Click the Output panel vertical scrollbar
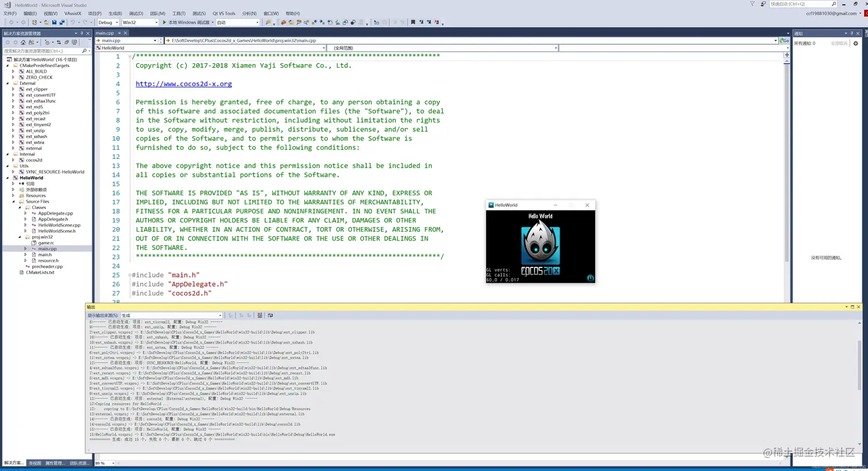868x471 pixels. [859, 383]
